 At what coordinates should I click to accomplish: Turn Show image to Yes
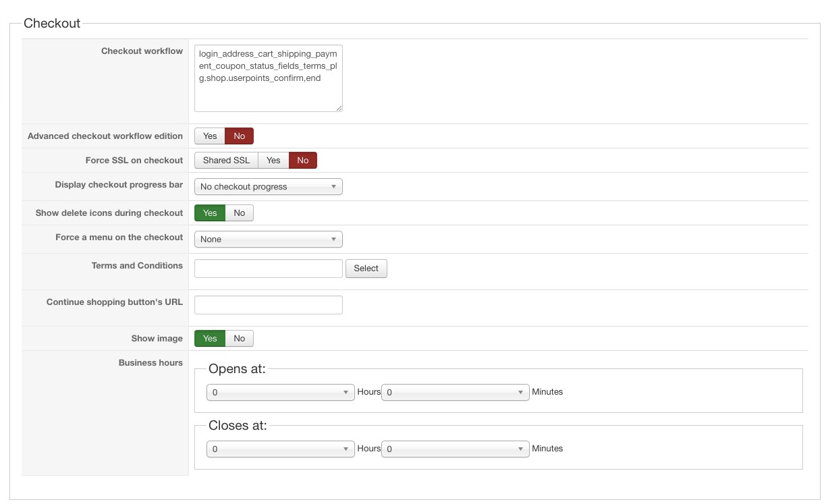point(210,339)
